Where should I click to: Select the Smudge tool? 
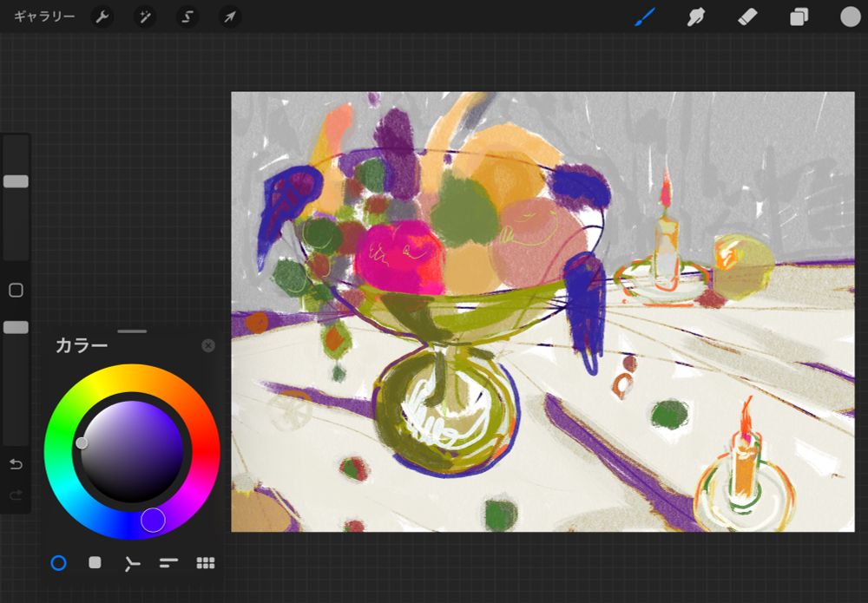pos(696,17)
